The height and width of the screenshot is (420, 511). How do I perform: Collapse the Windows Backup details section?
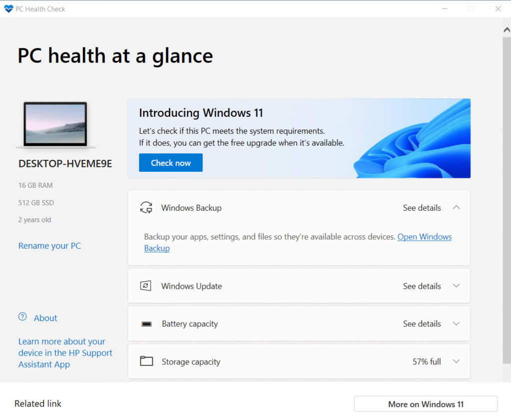click(x=456, y=208)
